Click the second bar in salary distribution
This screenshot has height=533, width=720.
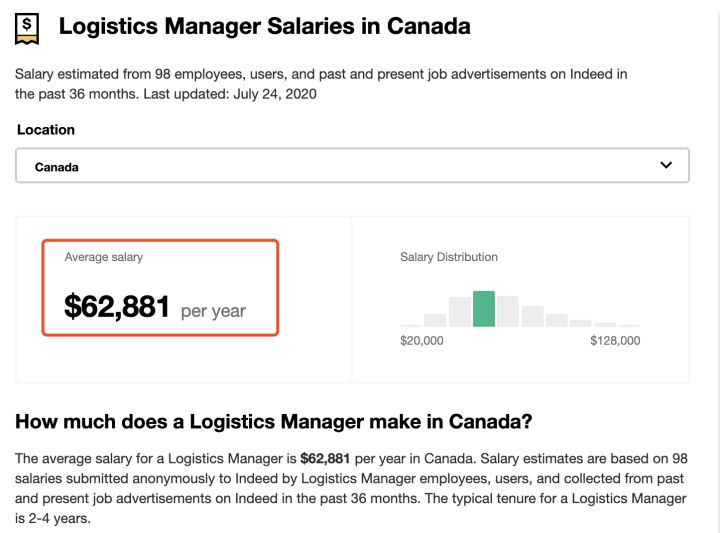coord(435,320)
